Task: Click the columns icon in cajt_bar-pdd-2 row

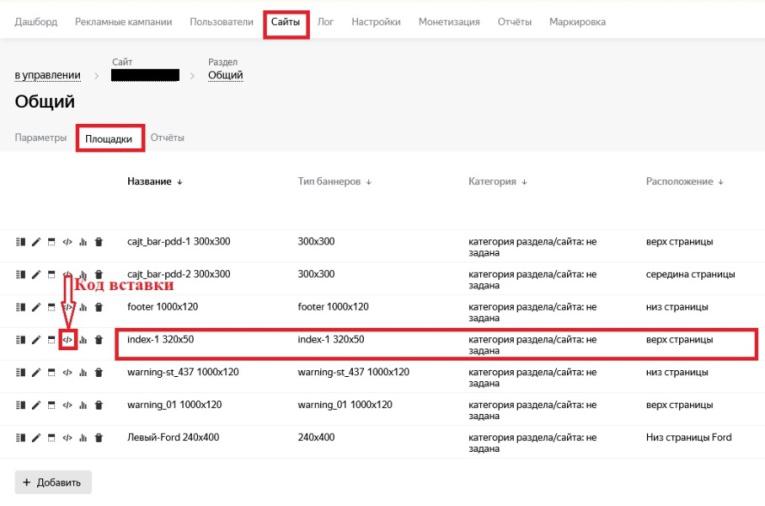Action: click(x=20, y=275)
